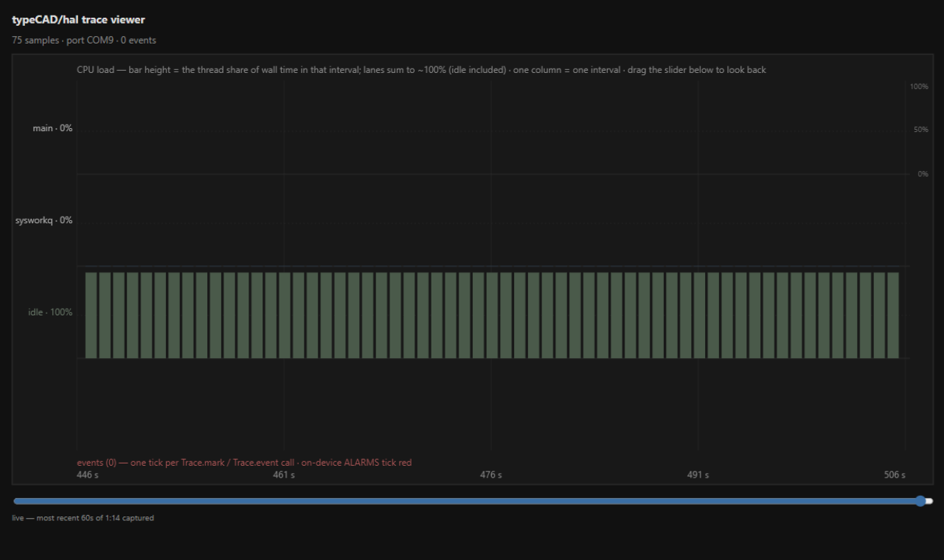Click the "506 s" time axis tick
944x560 pixels.
pyautogui.click(x=895, y=475)
